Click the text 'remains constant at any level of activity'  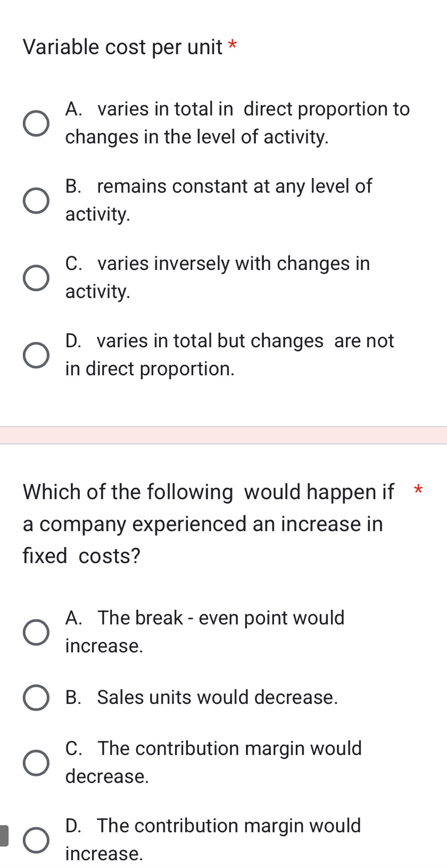click(x=218, y=200)
